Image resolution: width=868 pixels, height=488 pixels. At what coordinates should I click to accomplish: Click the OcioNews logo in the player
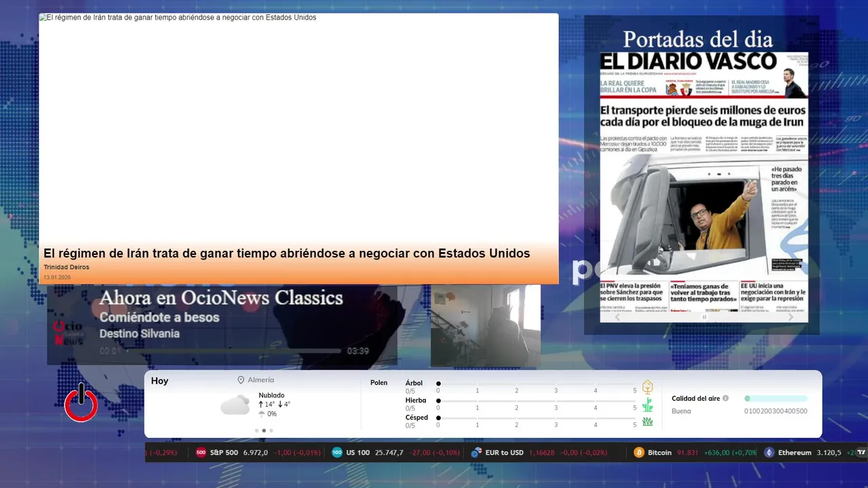(68, 332)
